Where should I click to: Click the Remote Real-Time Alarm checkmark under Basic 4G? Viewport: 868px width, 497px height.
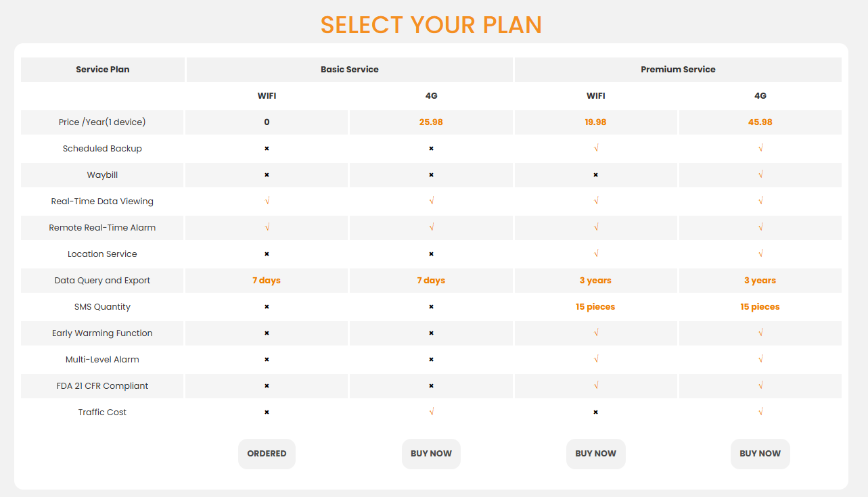[432, 227]
